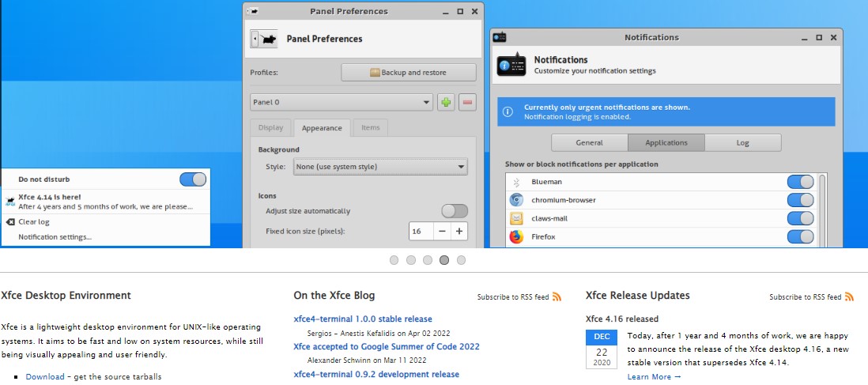Click release updates Subscribe to RSS feed link

806,297
